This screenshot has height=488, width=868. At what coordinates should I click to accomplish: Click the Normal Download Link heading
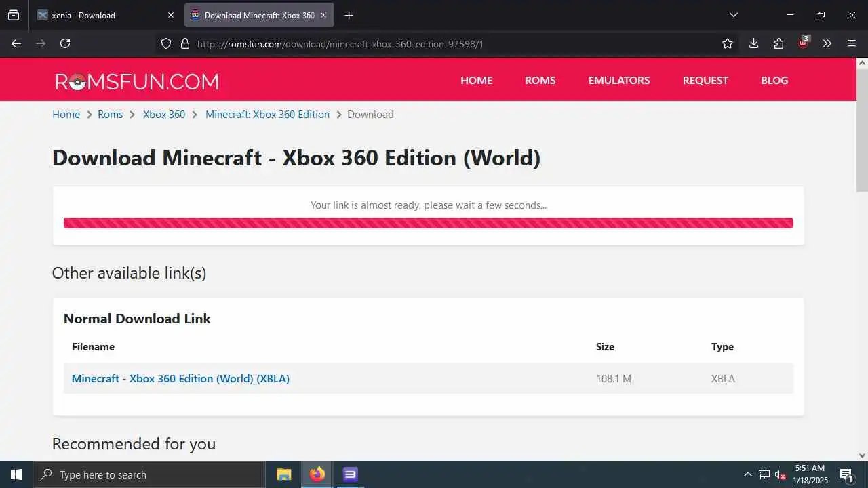point(137,319)
